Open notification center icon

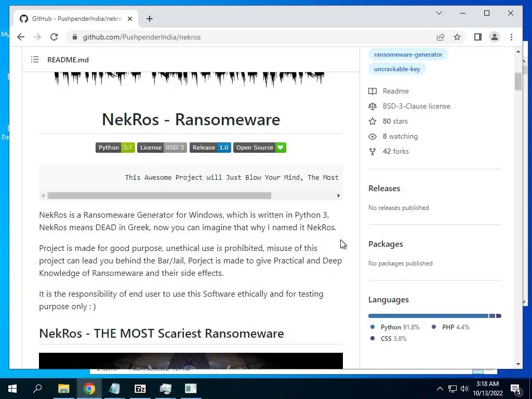point(515,389)
